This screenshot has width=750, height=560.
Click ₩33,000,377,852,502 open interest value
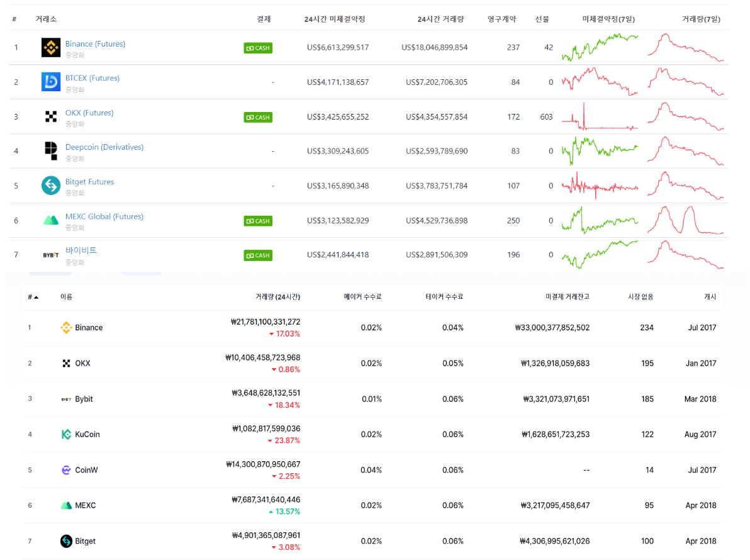pos(552,328)
